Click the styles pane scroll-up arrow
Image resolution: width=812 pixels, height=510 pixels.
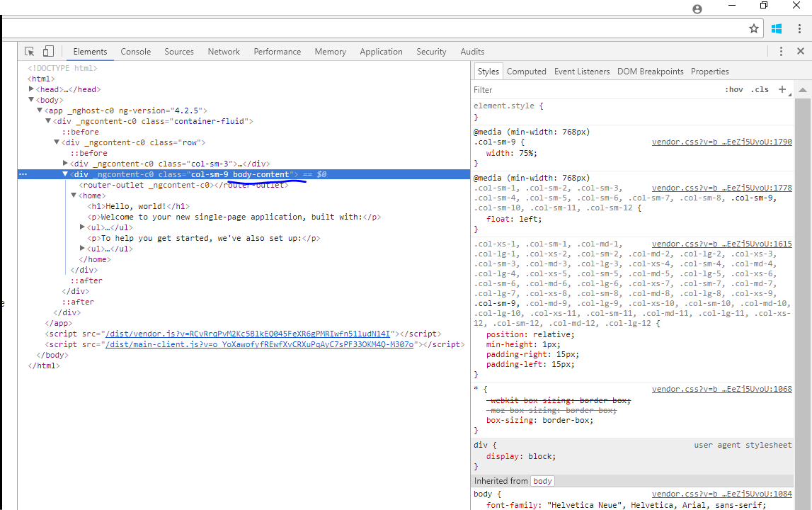coord(802,90)
